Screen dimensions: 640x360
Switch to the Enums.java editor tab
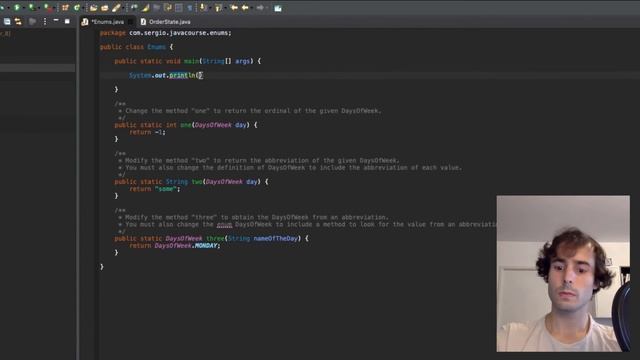tap(107, 22)
